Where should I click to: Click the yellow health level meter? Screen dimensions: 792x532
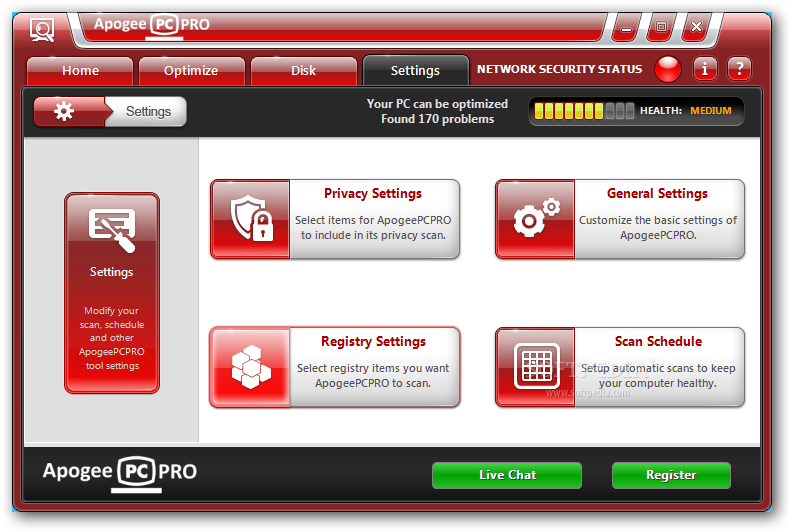(584, 111)
